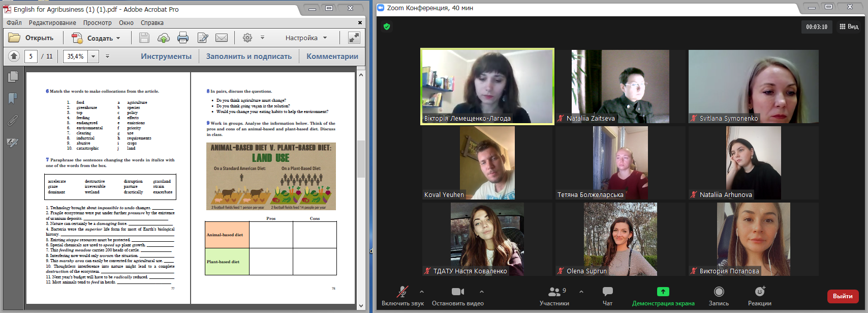Open the Участники participants panel in Zoom
868x313 pixels.
(x=554, y=296)
